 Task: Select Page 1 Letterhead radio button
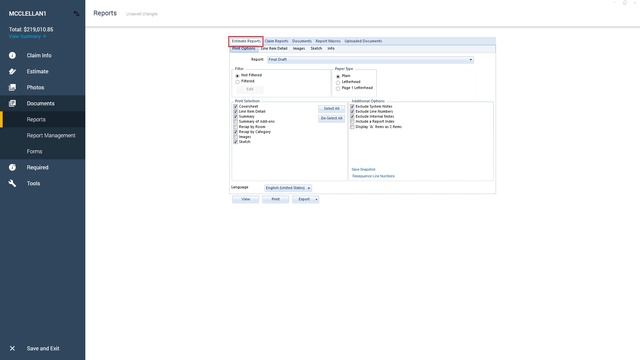tap(338, 88)
